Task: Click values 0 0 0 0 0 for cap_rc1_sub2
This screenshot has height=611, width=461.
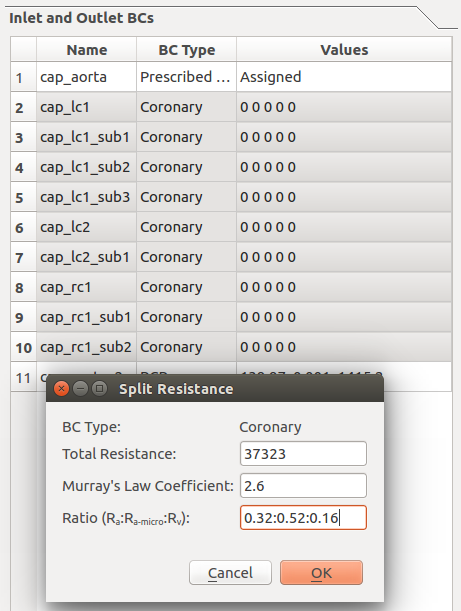Action: [x=344, y=347]
